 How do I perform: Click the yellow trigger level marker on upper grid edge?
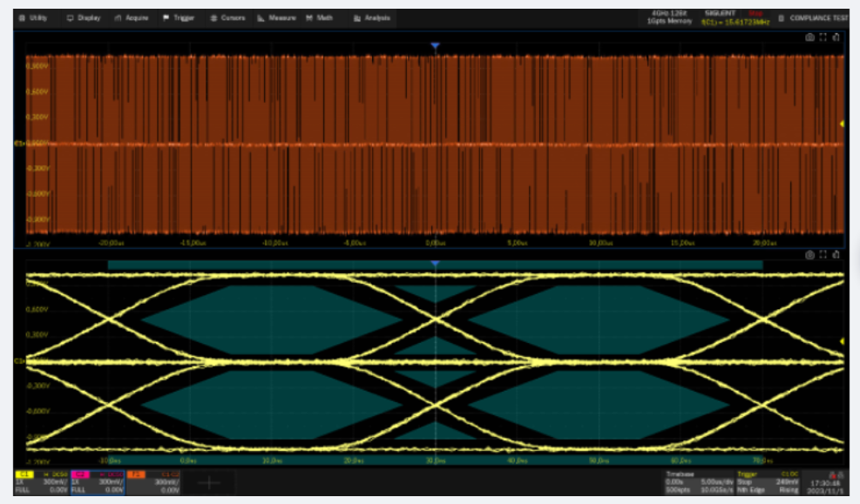pyautogui.click(x=842, y=124)
